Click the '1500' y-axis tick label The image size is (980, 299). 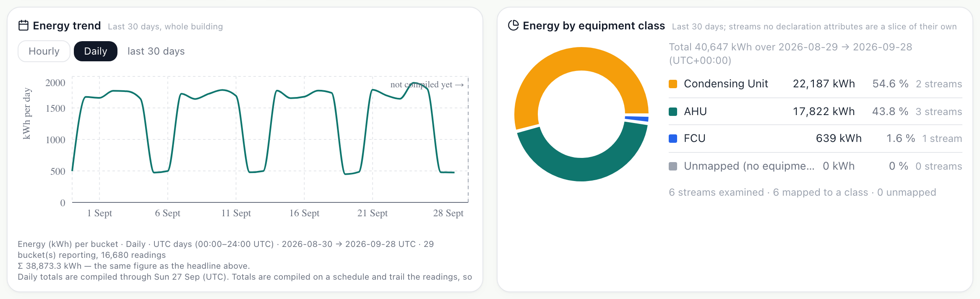pyautogui.click(x=55, y=108)
